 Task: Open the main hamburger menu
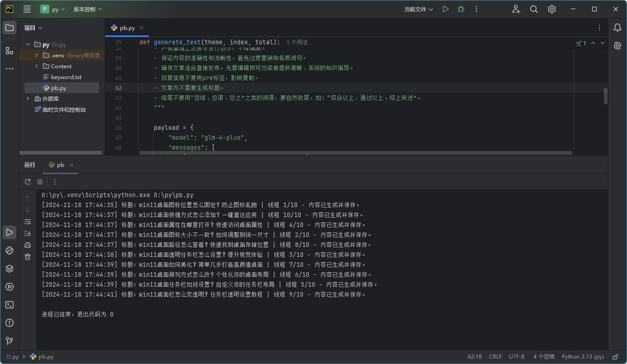[27, 9]
